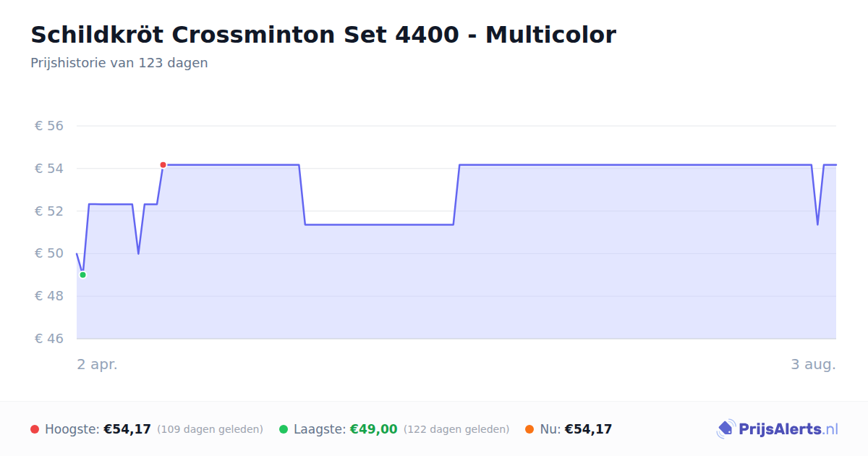Select the red Hoogste legend dot
This screenshot has height=456, width=868.
35,429
